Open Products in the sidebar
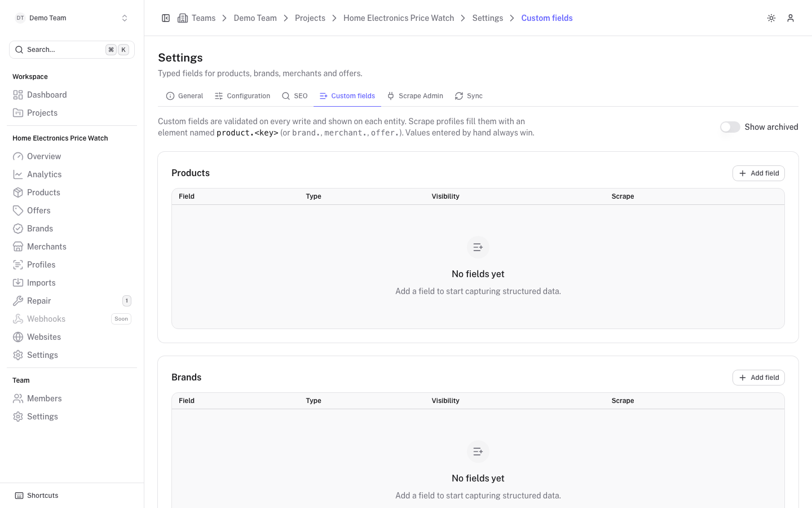 72,192
